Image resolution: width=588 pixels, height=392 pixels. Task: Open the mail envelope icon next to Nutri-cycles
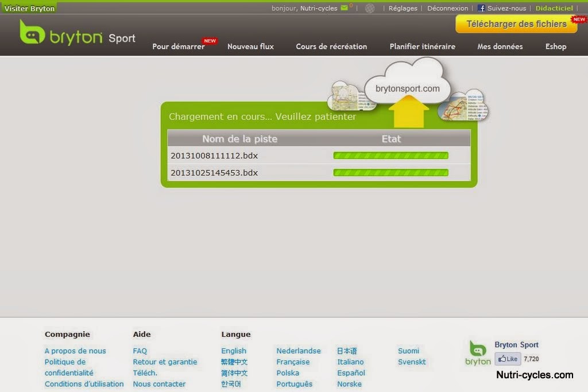pos(344,8)
